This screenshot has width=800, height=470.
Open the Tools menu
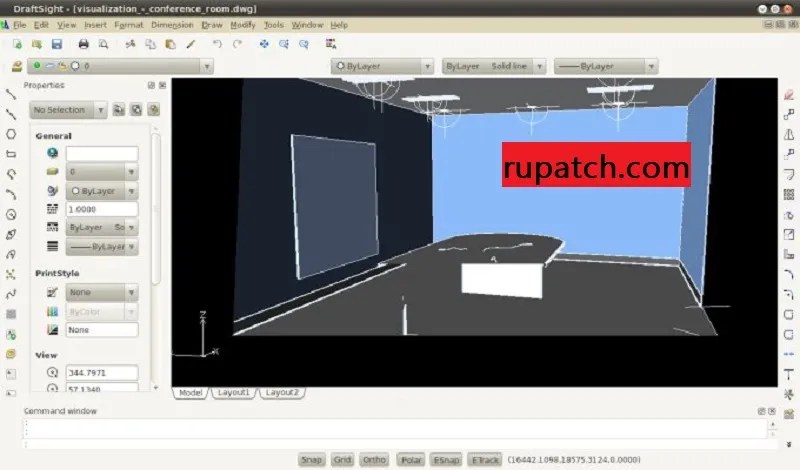pos(273,25)
